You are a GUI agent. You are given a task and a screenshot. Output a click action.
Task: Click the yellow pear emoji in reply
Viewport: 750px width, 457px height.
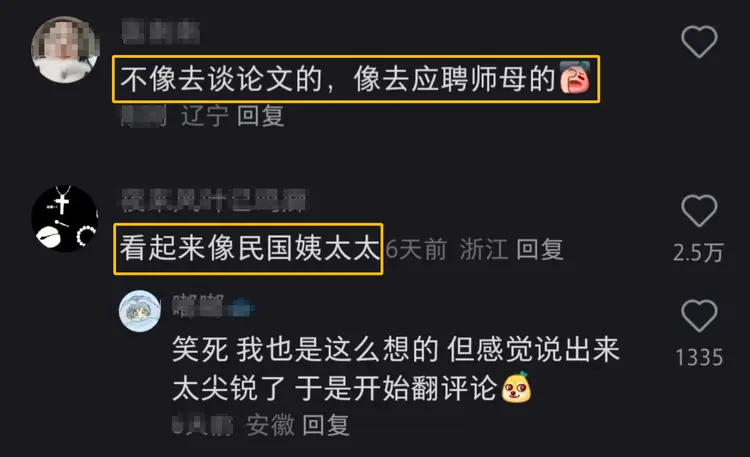(x=516, y=387)
